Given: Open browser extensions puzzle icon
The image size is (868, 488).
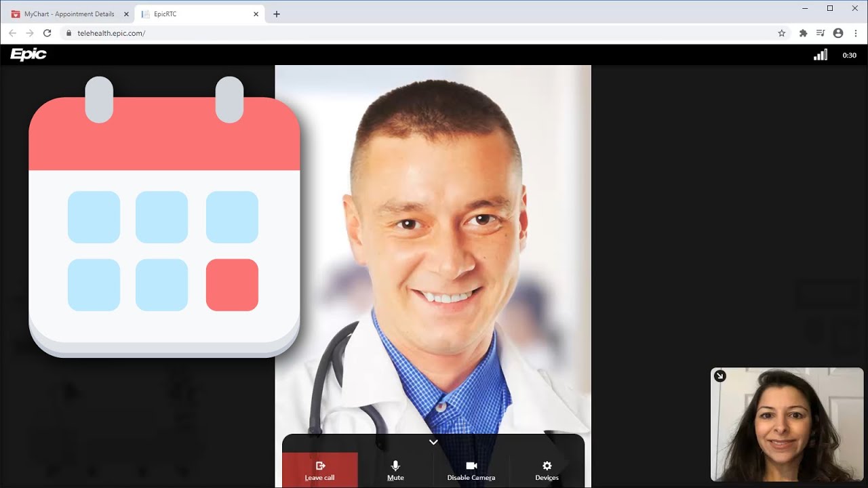Looking at the screenshot, I should (804, 33).
